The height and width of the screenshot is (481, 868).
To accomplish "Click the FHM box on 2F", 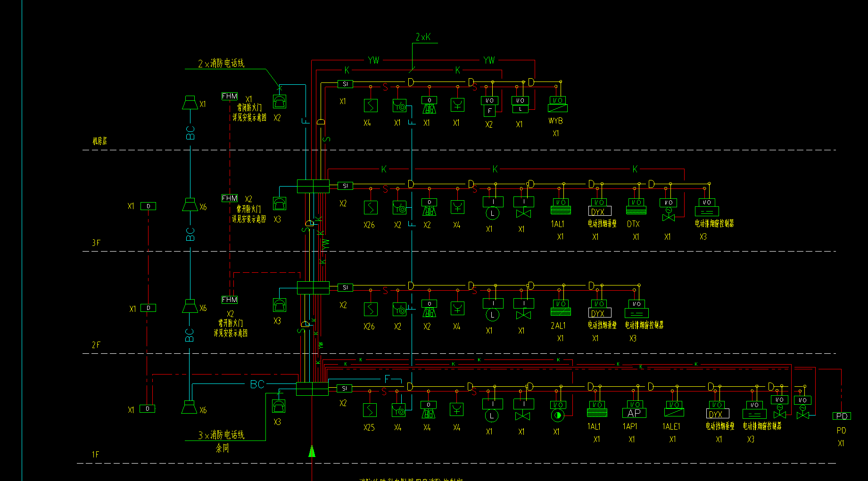I will tap(230, 300).
